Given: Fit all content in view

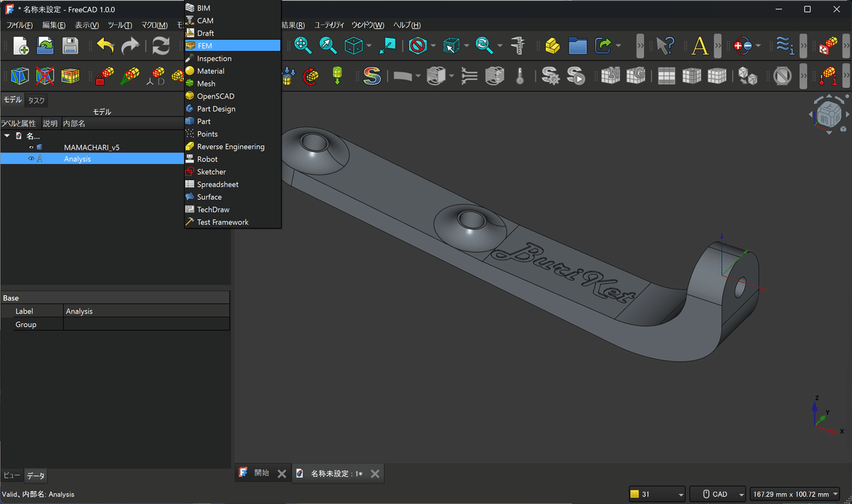Looking at the screenshot, I should click(x=303, y=46).
